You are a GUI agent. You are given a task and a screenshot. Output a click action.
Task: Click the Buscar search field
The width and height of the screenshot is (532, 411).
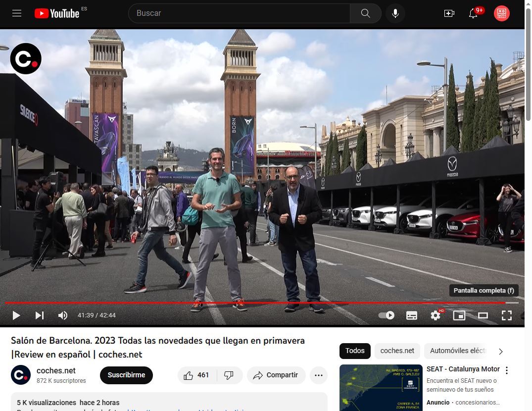pyautogui.click(x=239, y=13)
